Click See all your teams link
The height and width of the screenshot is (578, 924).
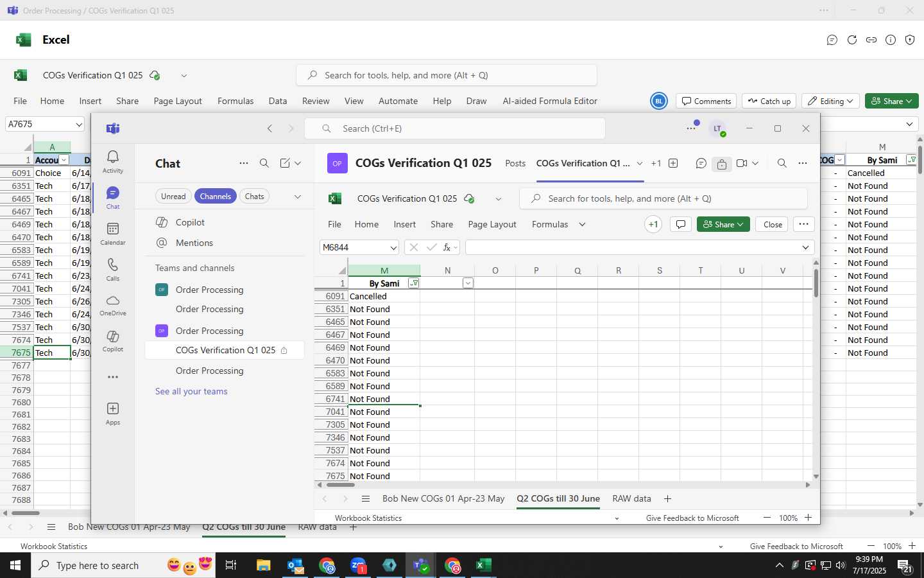(x=191, y=391)
